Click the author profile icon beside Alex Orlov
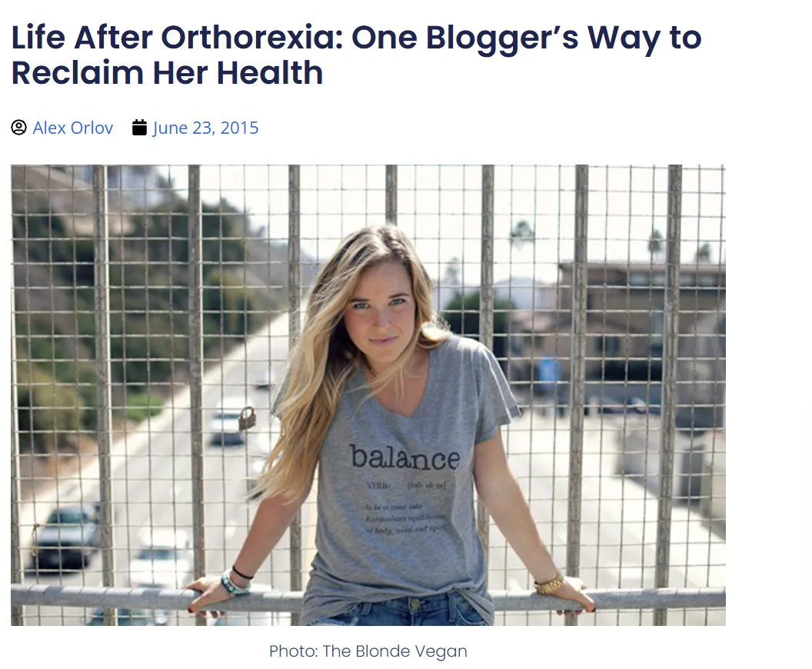 click(18, 128)
